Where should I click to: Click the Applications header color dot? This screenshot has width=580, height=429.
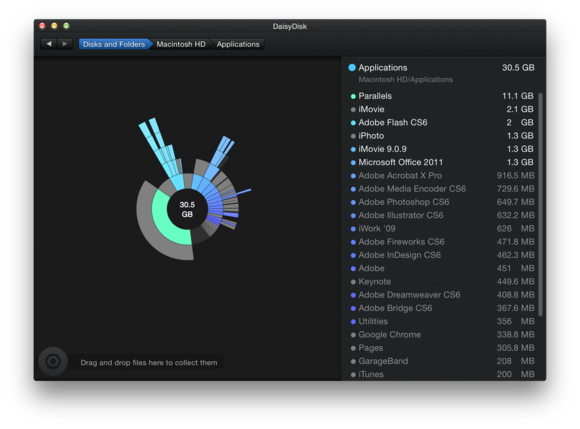click(352, 67)
